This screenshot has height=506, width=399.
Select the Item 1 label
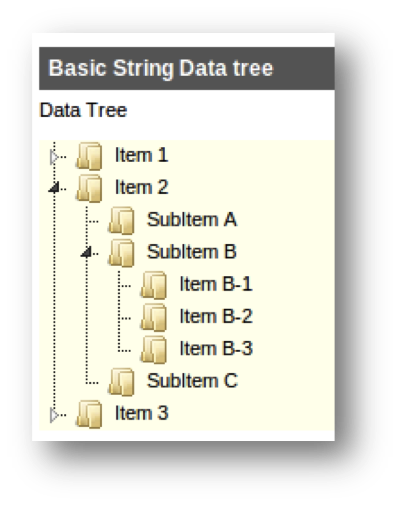141,155
